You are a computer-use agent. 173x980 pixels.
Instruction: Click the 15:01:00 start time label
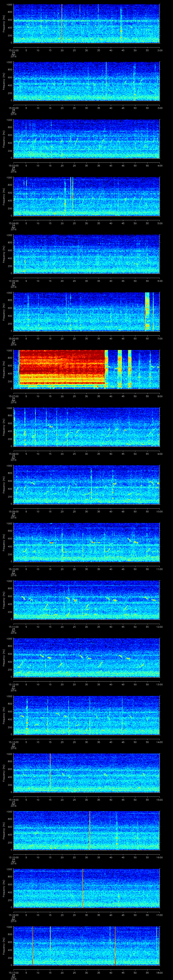14,50
